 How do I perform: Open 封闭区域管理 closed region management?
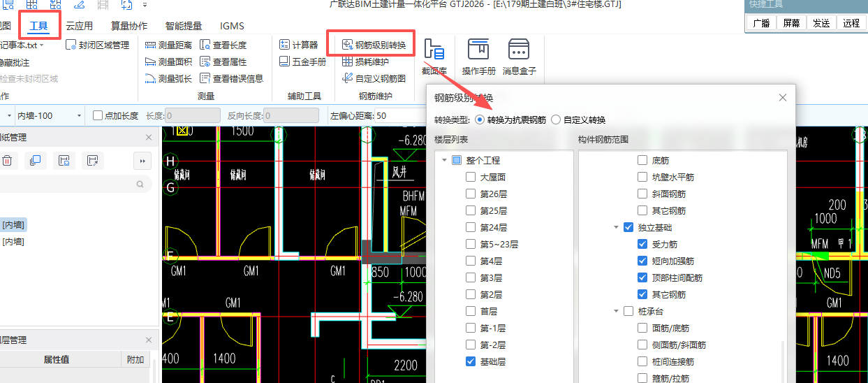(x=98, y=45)
